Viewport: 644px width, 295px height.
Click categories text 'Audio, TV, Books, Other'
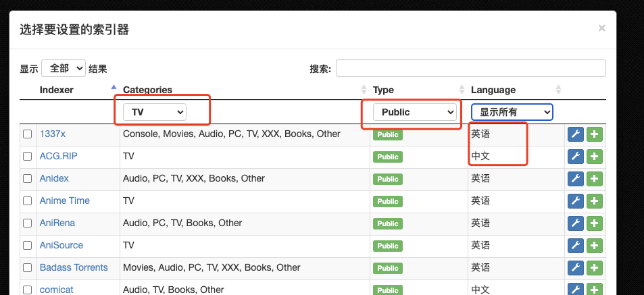point(173,290)
